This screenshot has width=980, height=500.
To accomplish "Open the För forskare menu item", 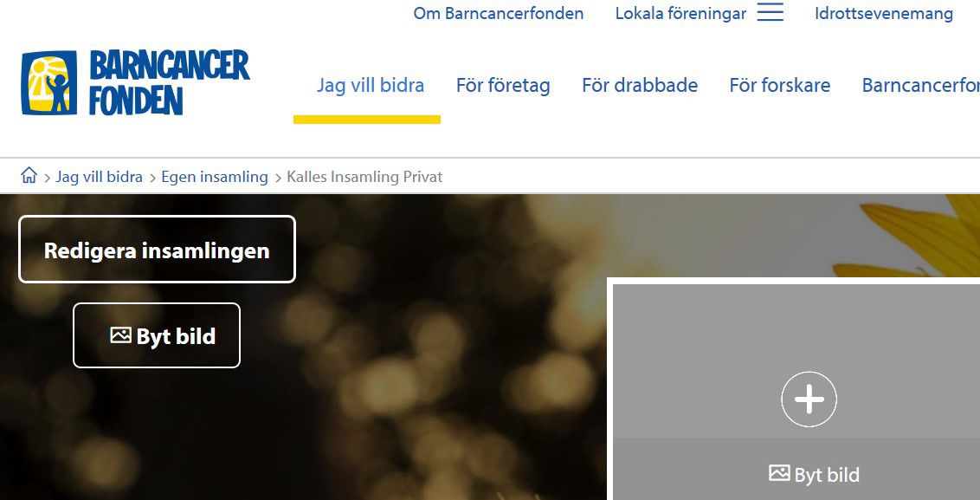I will [779, 85].
